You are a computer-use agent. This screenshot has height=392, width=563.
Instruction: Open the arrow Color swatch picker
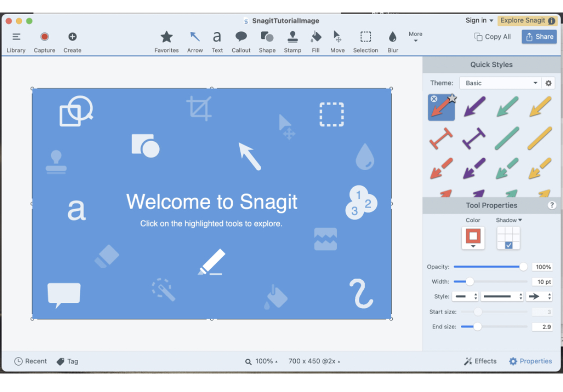coord(473,238)
